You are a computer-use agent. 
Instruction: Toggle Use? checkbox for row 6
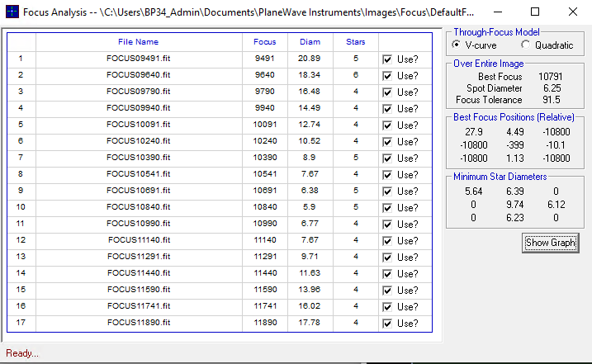click(387, 142)
